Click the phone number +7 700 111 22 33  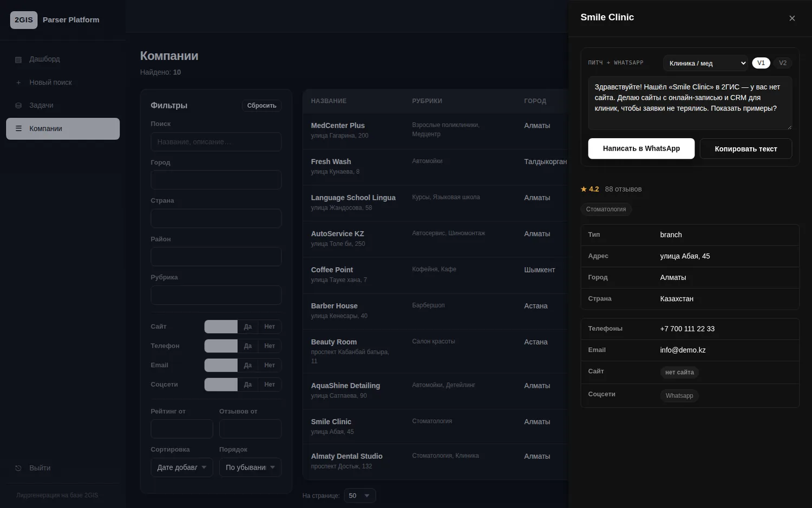pyautogui.click(x=687, y=329)
